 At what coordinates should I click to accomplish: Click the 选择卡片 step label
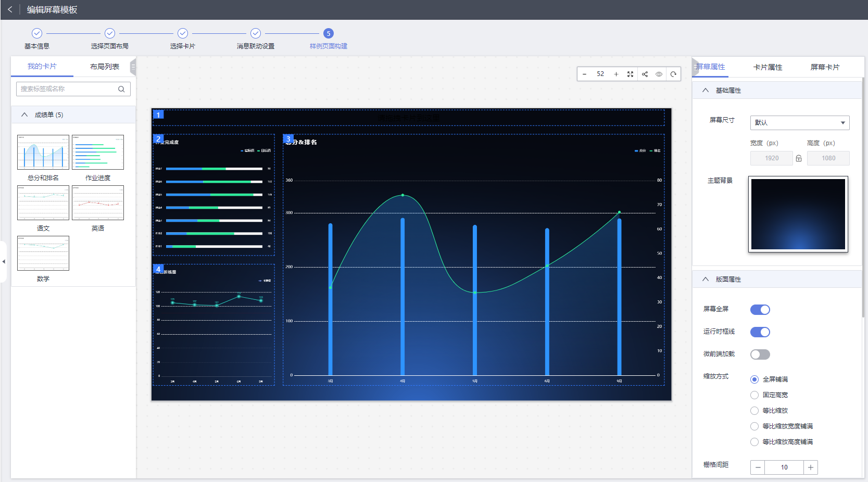coord(183,46)
